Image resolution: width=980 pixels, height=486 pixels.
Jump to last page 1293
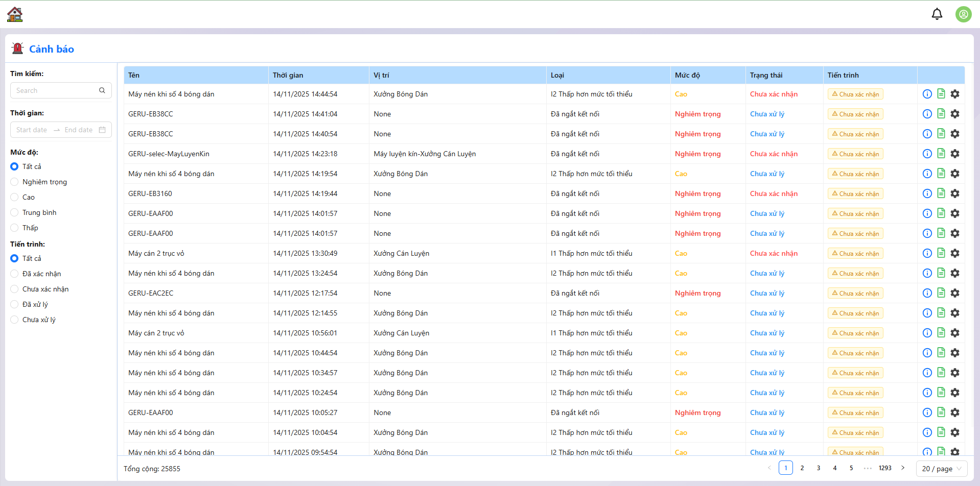(x=885, y=468)
